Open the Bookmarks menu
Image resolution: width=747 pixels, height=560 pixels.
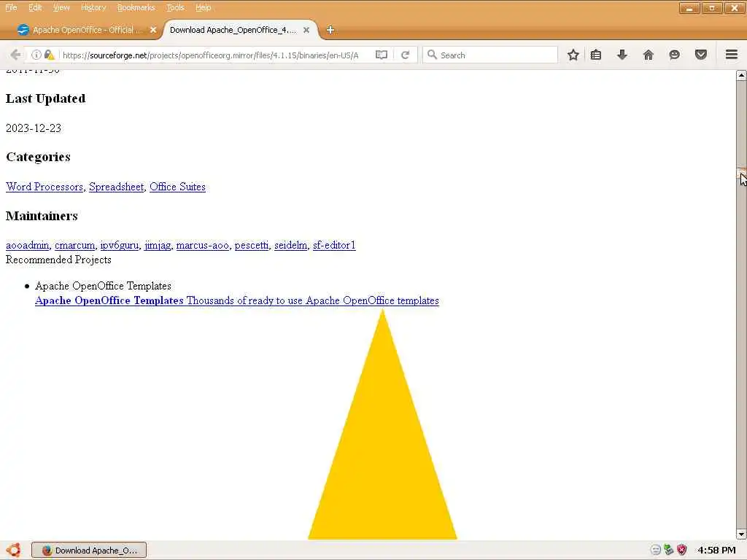tap(136, 7)
